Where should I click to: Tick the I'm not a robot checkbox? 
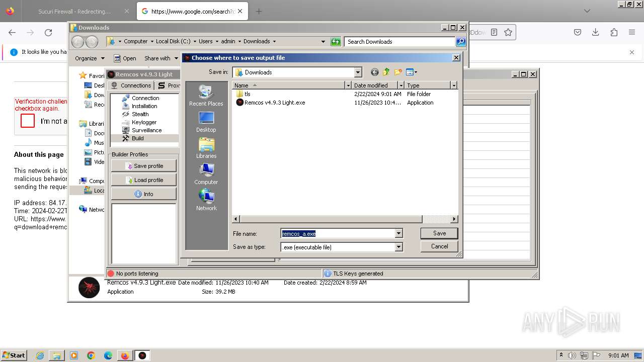coord(28,121)
